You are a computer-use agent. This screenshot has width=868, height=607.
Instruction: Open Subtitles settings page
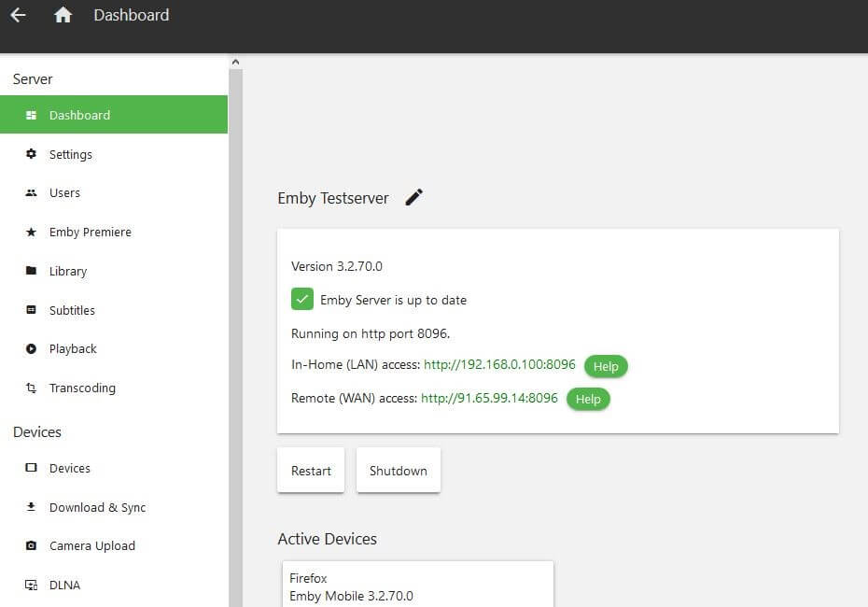(x=114, y=310)
